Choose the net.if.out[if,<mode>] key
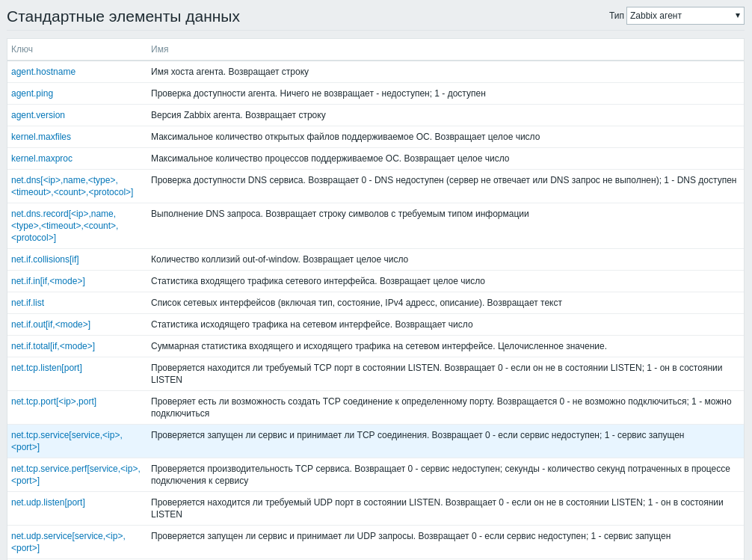Screen dimensions: 752x560 (x=51, y=324)
